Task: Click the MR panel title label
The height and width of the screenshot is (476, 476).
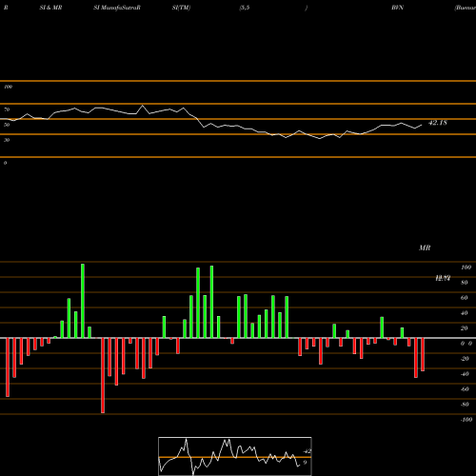Action: pos(425,248)
